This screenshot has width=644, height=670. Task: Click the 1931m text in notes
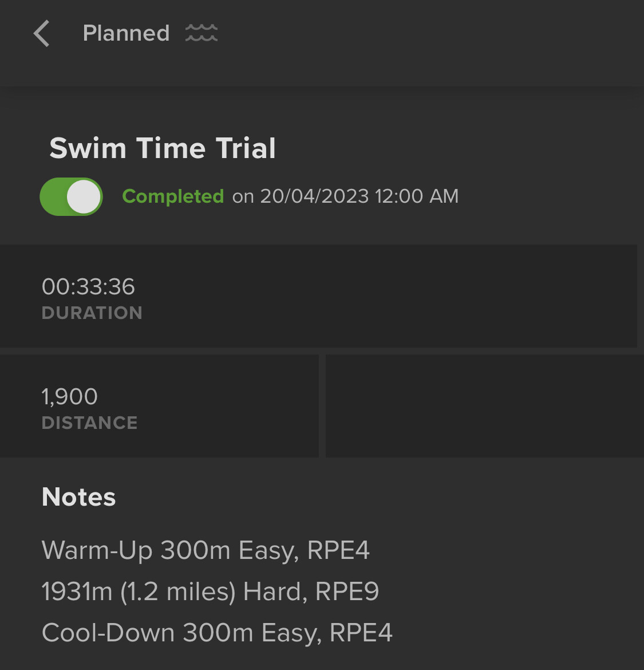coord(77,592)
